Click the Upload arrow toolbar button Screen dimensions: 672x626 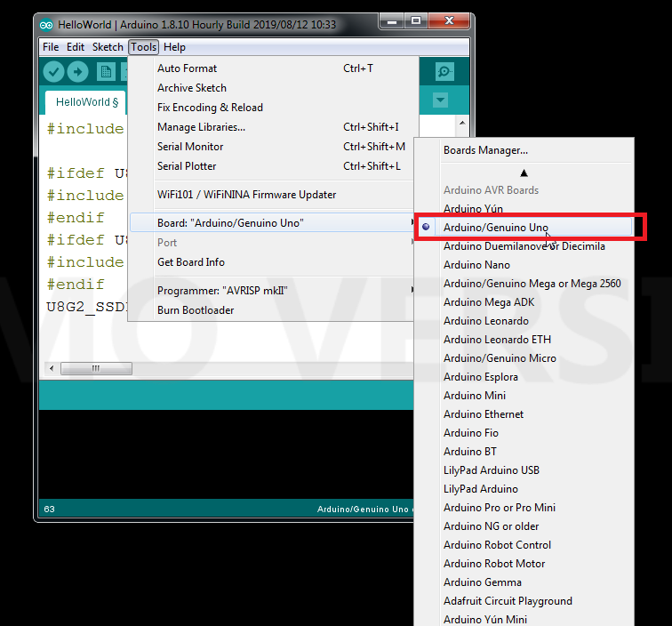(77, 72)
